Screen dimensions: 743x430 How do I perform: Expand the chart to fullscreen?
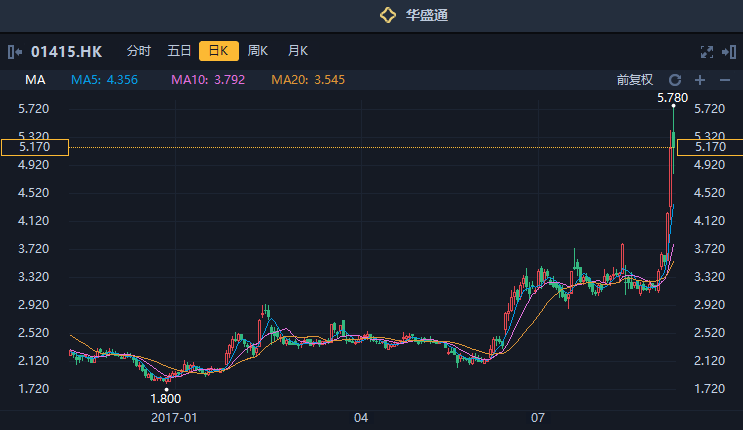tap(707, 51)
